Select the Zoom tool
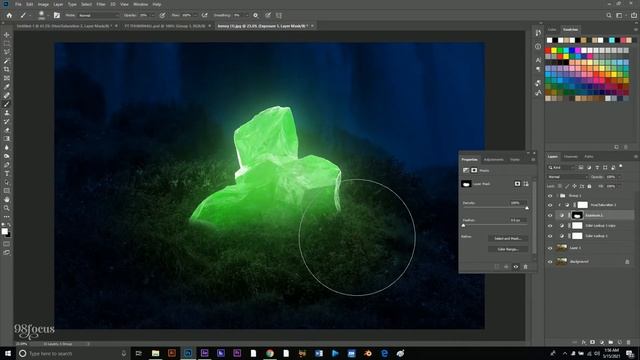This screenshot has width=640, height=360. [x=7, y=208]
